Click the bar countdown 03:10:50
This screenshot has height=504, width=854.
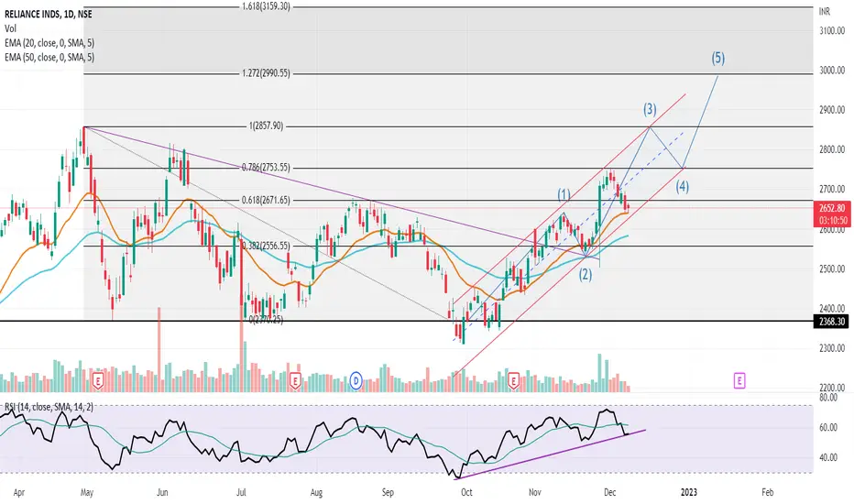coord(832,221)
